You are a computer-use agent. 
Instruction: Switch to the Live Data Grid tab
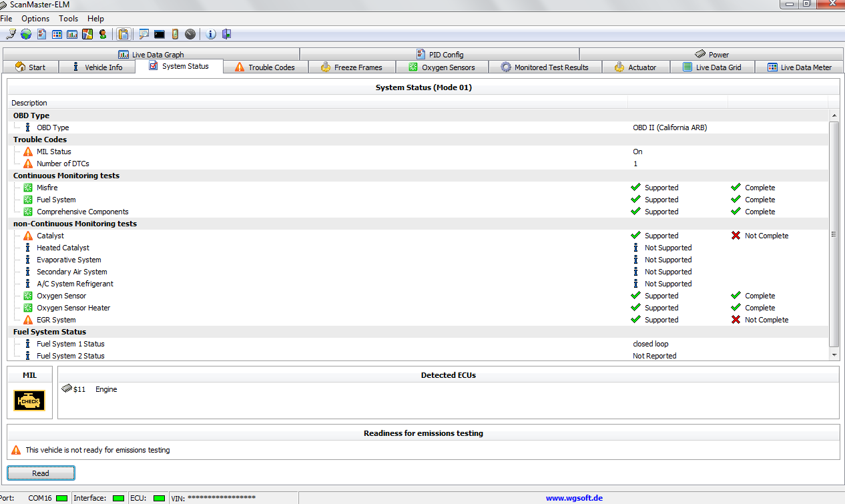(x=712, y=67)
